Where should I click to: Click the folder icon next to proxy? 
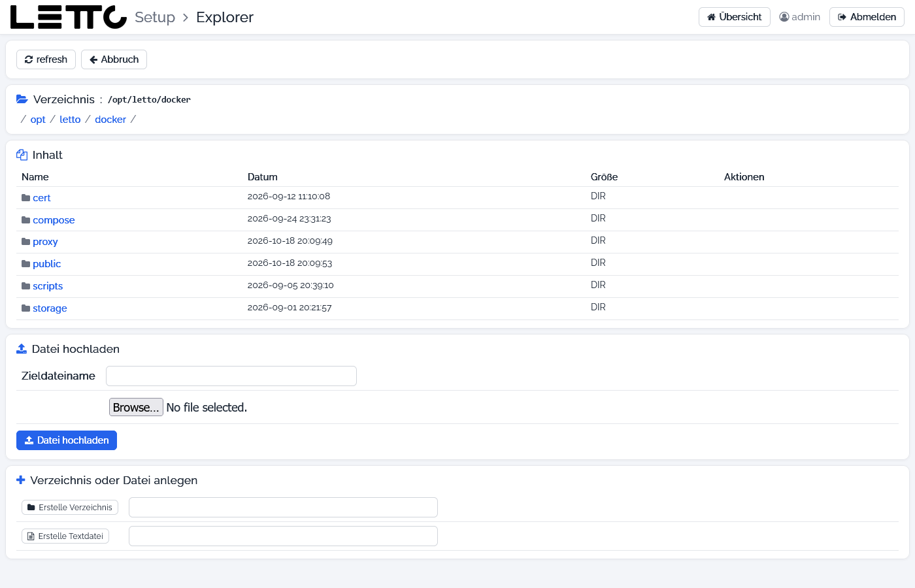[26, 242]
